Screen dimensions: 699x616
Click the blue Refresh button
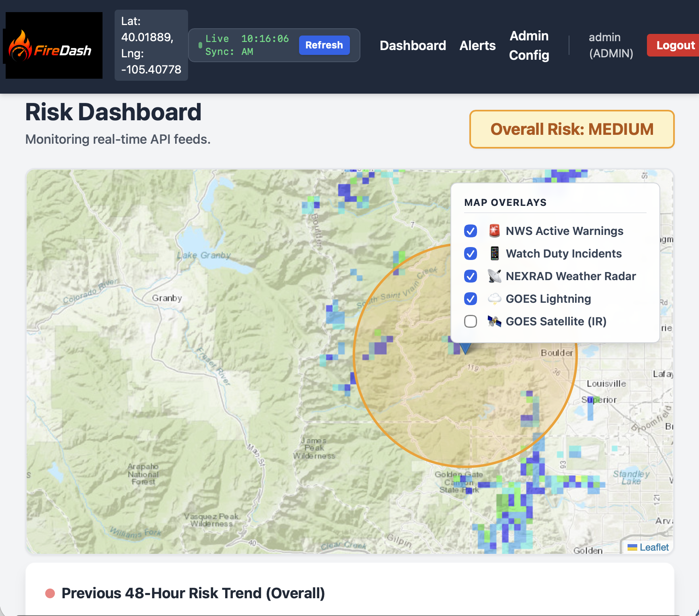click(x=324, y=45)
